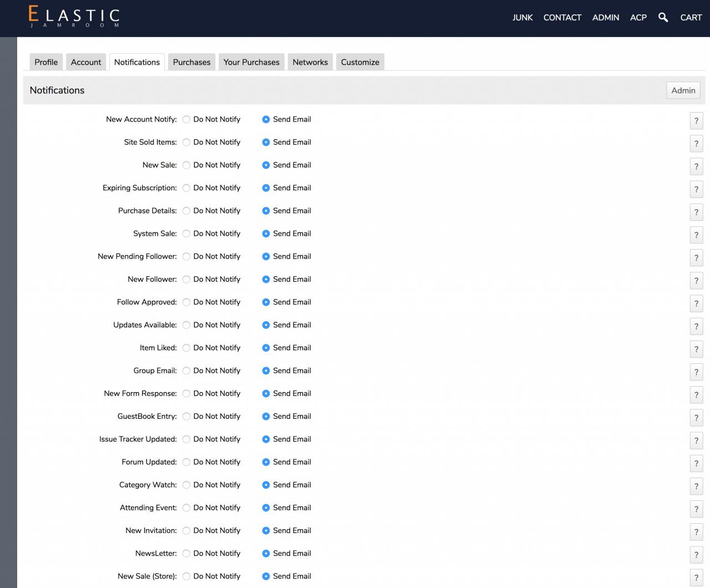710x588 pixels.
Task: Choose Send Email for Category Watch
Action: point(266,485)
